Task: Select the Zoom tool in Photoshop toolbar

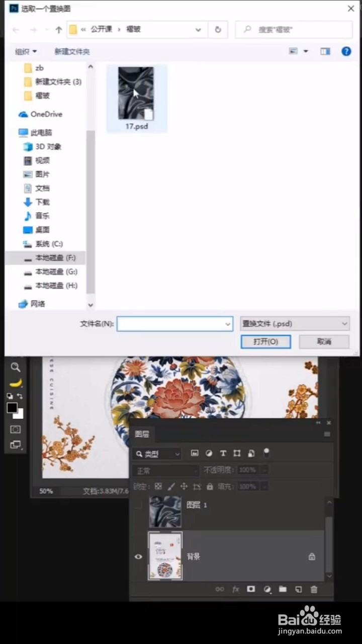Action: [16, 367]
